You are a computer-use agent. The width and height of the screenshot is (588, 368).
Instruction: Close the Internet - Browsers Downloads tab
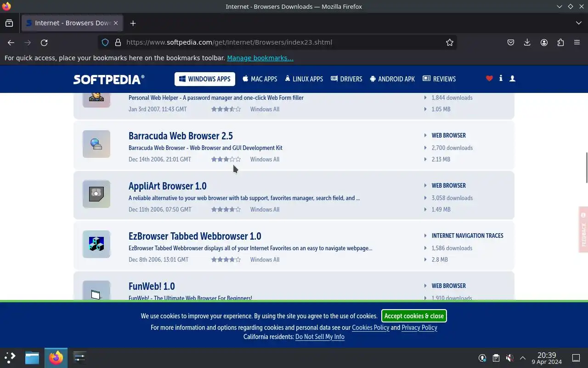coord(116,23)
